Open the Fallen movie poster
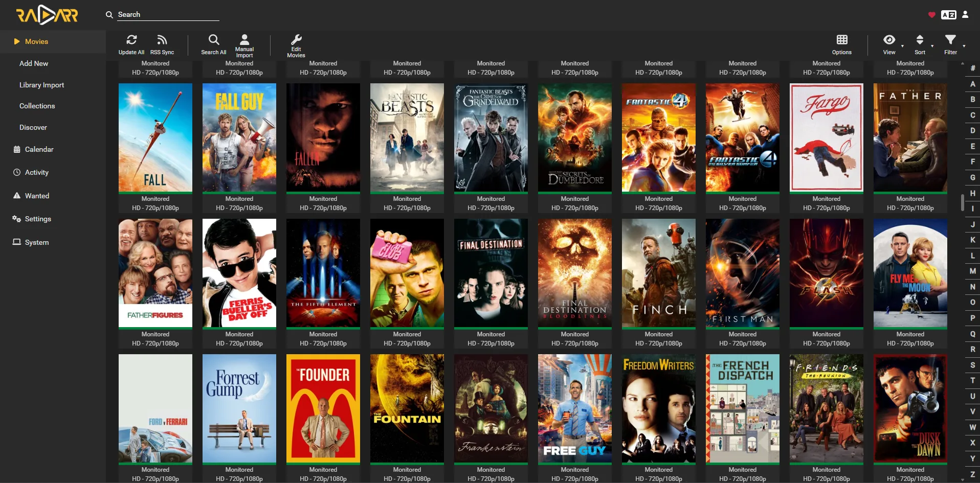This screenshot has width=980, height=483. [x=323, y=137]
